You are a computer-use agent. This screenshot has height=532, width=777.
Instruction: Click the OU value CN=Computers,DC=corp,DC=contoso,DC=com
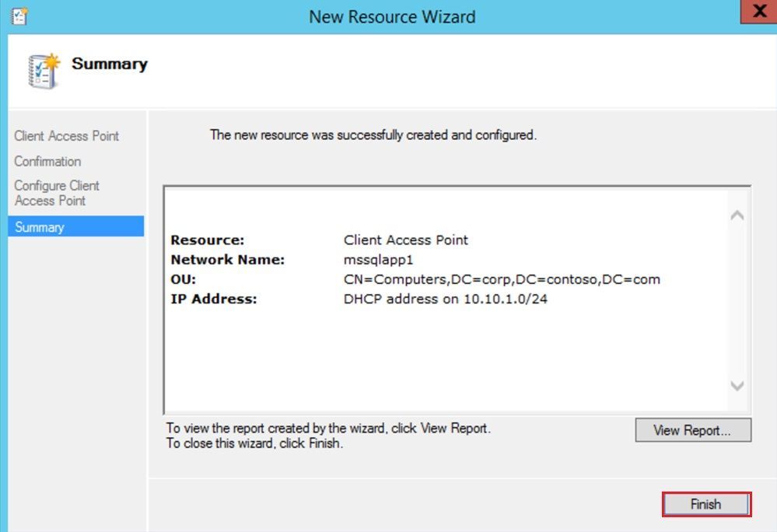pos(502,279)
